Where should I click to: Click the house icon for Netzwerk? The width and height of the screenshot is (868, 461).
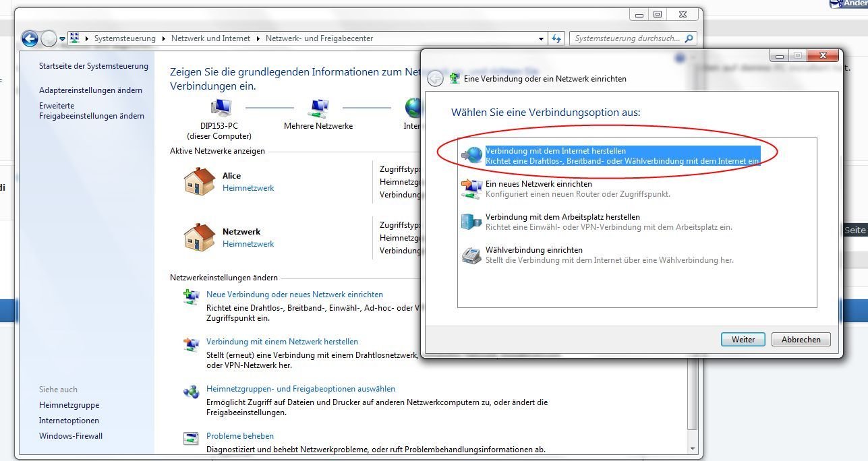pos(199,237)
